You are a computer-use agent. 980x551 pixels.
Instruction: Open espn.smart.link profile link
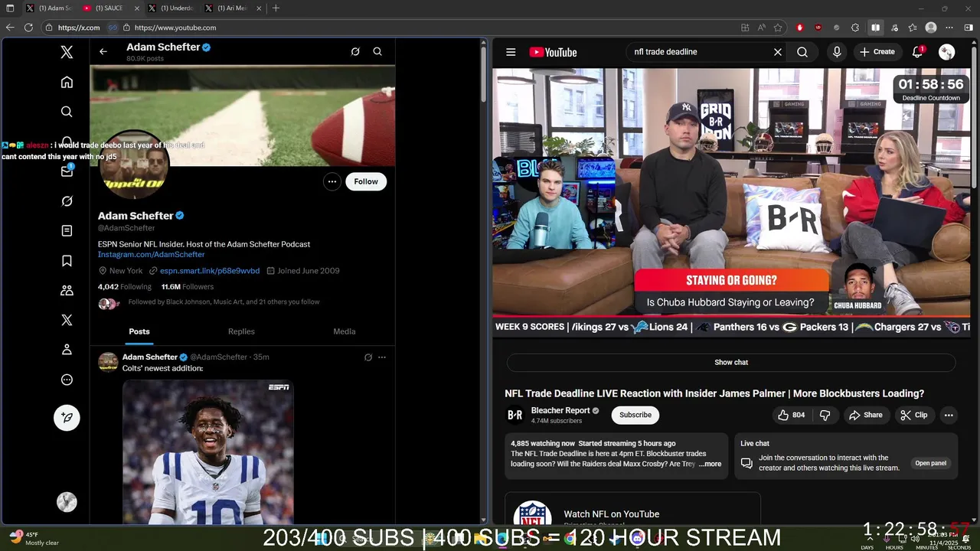(x=210, y=271)
